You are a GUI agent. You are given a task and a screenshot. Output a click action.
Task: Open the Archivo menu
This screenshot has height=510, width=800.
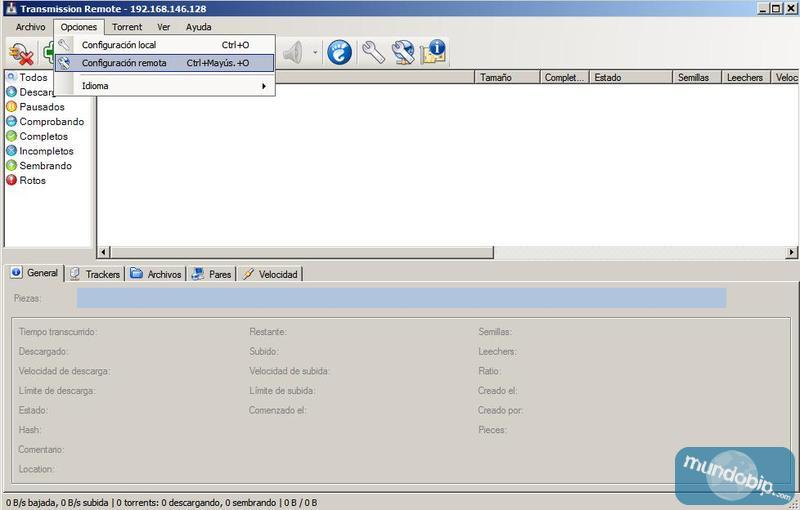click(x=30, y=27)
